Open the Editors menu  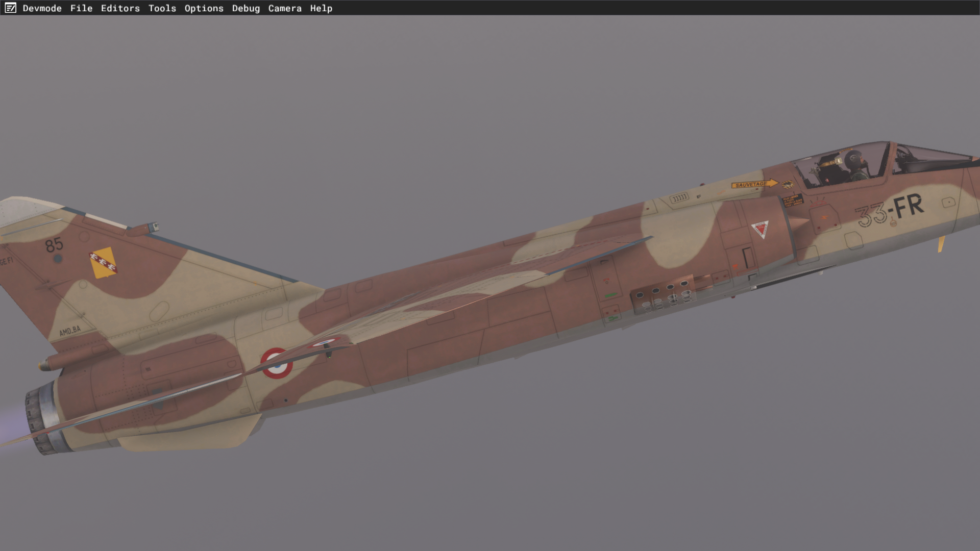(x=120, y=8)
